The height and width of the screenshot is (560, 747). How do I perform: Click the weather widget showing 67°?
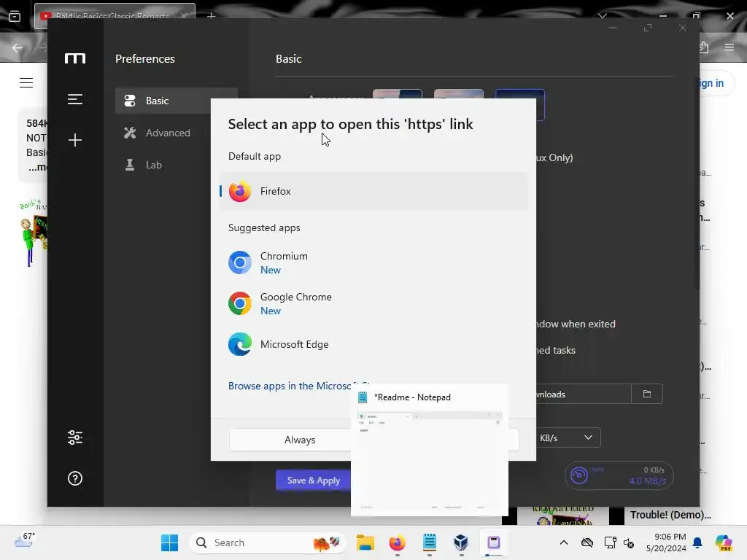tap(25, 542)
